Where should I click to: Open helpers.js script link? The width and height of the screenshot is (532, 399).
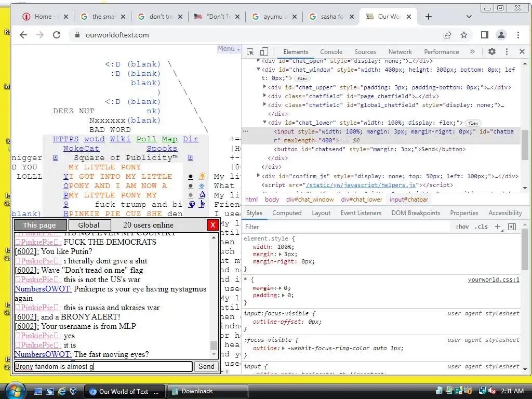click(361, 185)
